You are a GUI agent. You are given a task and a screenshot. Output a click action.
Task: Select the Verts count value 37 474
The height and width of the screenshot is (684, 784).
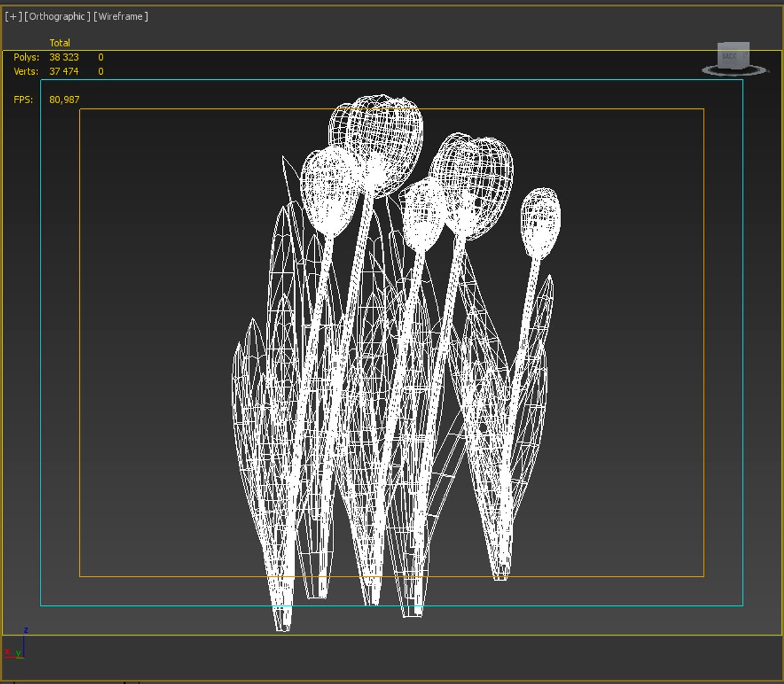click(x=64, y=72)
